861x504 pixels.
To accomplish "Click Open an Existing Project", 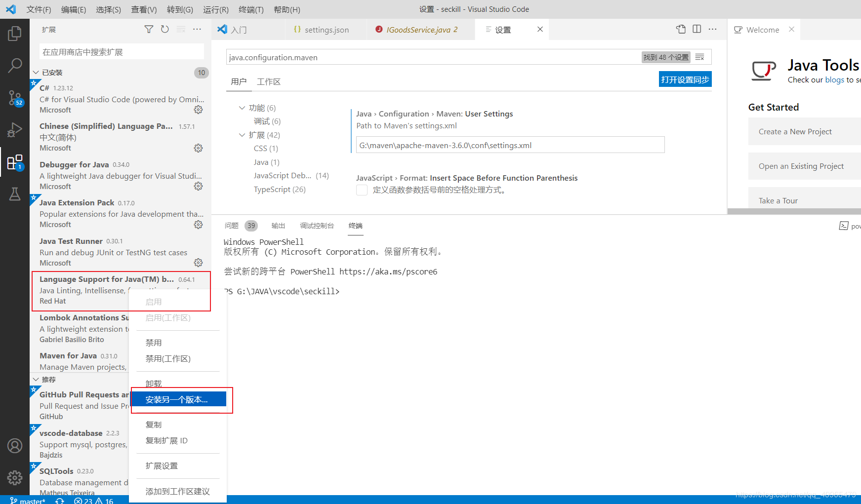I will (804, 166).
